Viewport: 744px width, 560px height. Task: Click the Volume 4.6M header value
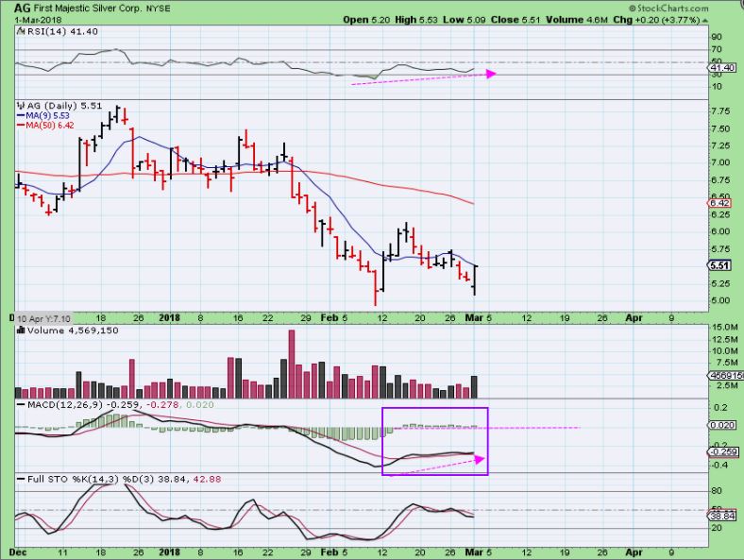577,20
